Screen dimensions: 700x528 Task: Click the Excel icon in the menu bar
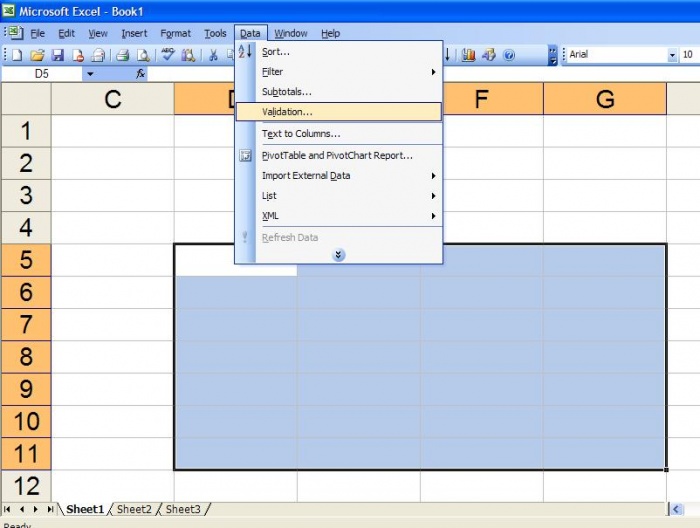[16, 33]
